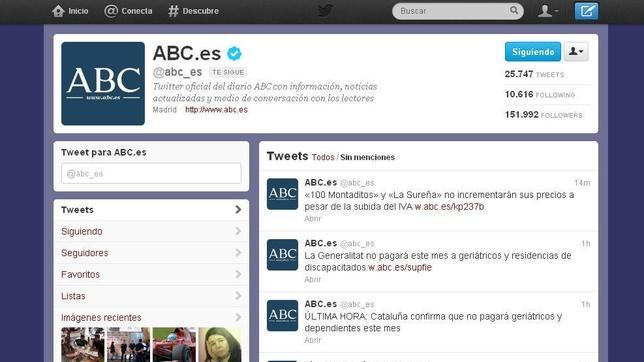Click Abrir under Generalitat tweet
The image size is (644, 362).
313,279
